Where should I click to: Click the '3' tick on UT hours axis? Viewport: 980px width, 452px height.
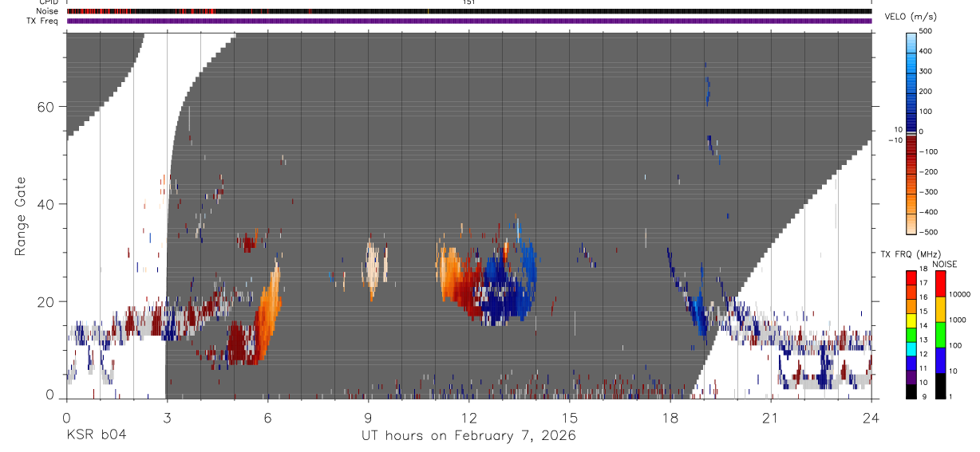(167, 419)
